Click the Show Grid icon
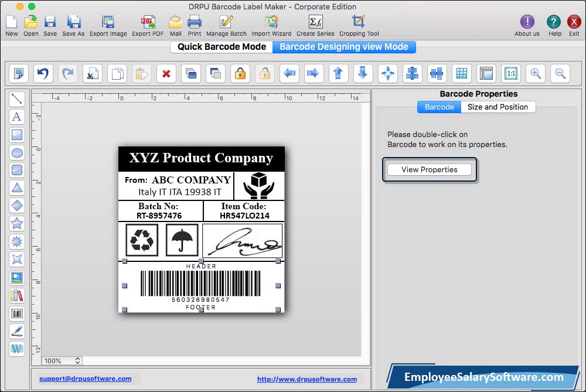 [x=462, y=73]
